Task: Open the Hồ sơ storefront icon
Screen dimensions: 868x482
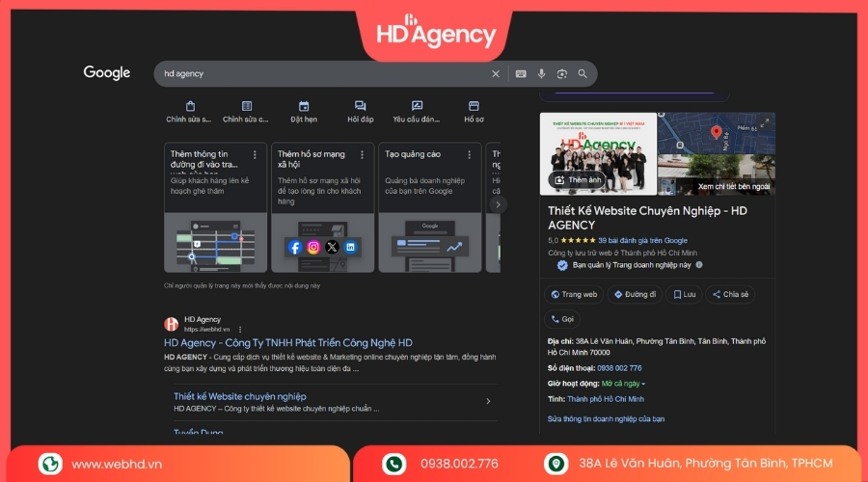Action: tap(474, 106)
